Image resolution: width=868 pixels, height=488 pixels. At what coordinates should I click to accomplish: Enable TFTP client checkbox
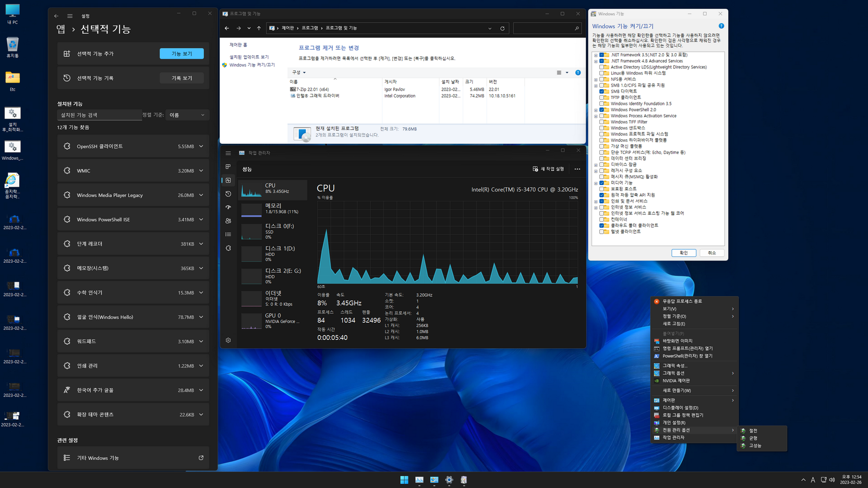pos(601,97)
